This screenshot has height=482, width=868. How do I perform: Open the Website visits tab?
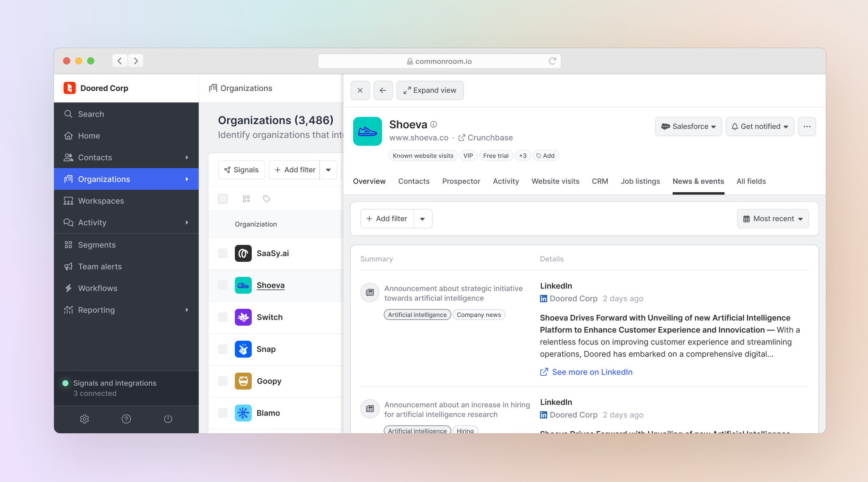(x=555, y=181)
